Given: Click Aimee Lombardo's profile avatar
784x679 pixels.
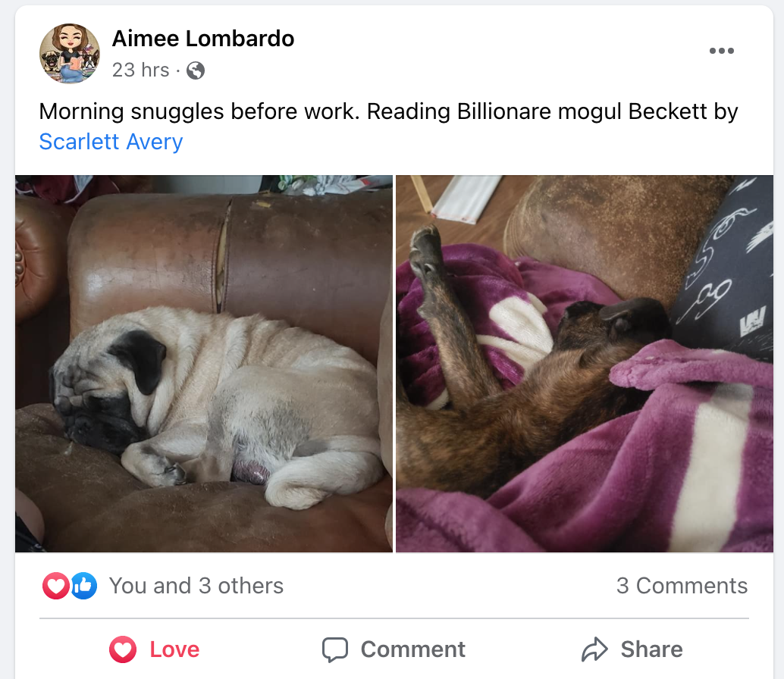Looking at the screenshot, I should coord(70,54).
